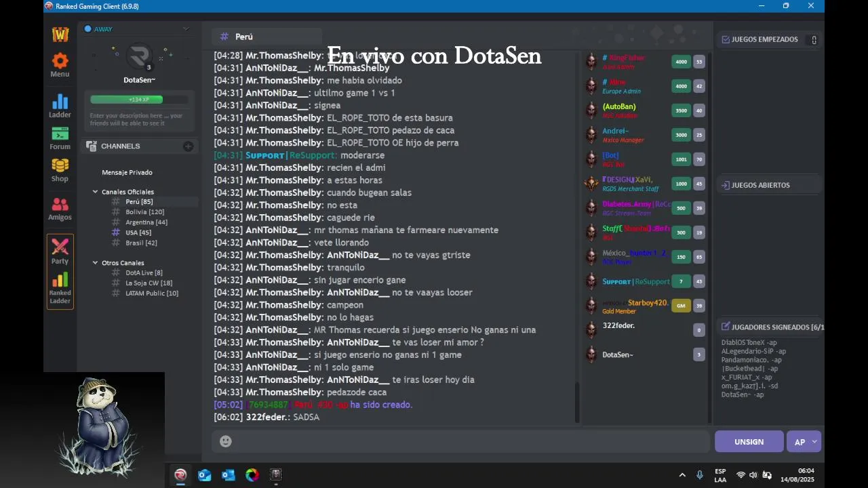This screenshot has height=488, width=868.
Task: Open the AP game mode dropdown
Action: point(804,442)
